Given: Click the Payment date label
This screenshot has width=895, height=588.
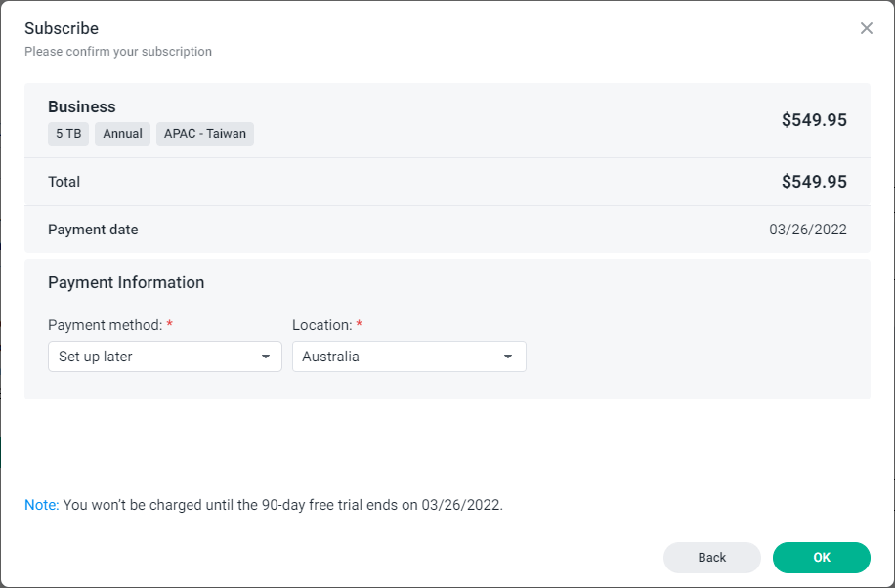Looking at the screenshot, I should [93, 230].
